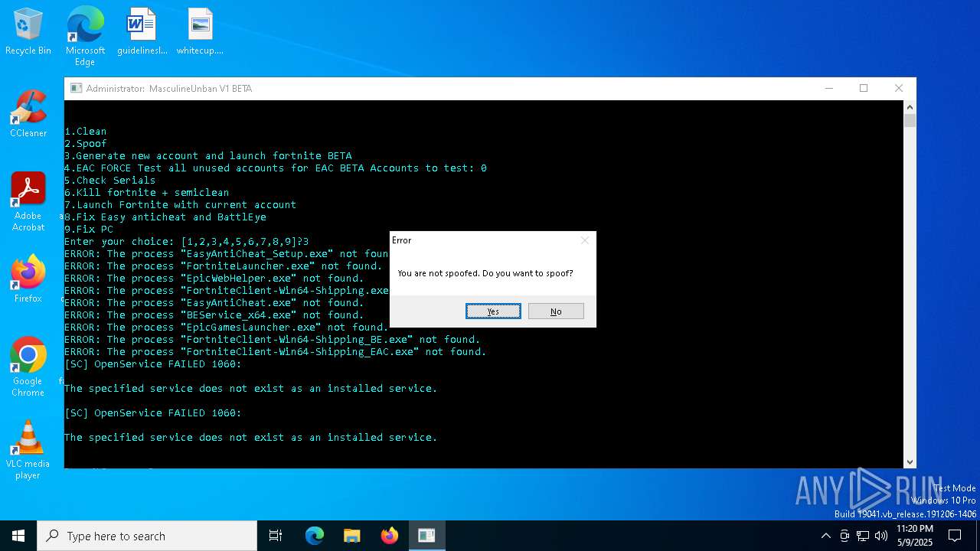The width and height of the screenshot is (980, 551).
Task: Click the network tray icon
Action: 863,536
